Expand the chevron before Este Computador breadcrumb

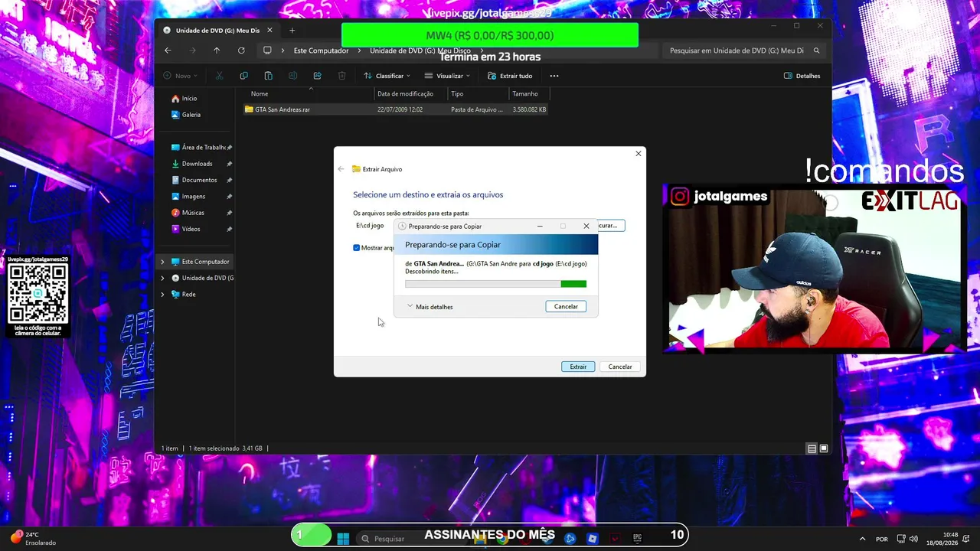click(283, 51)
